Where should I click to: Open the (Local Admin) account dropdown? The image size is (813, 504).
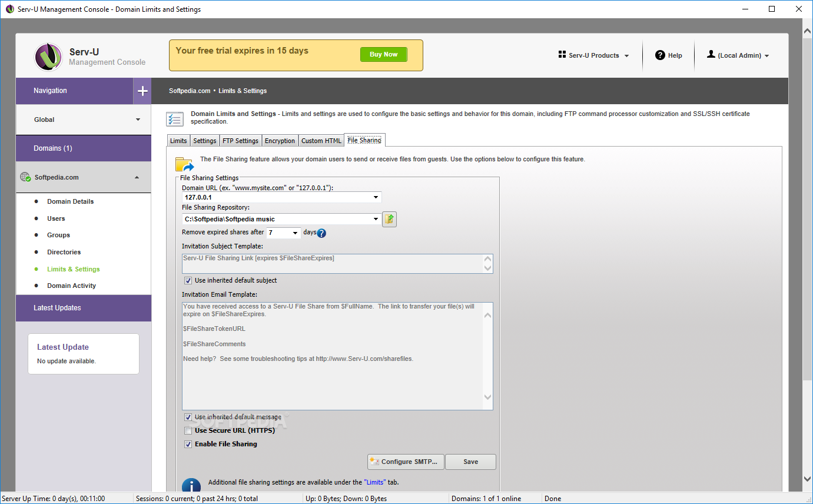click(738, 55)
